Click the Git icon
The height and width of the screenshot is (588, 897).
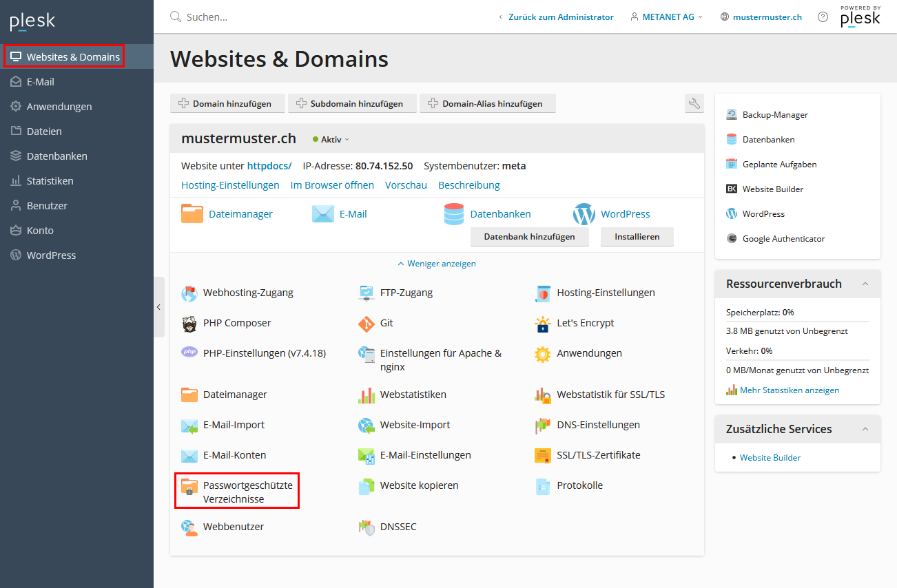[367, 324]
